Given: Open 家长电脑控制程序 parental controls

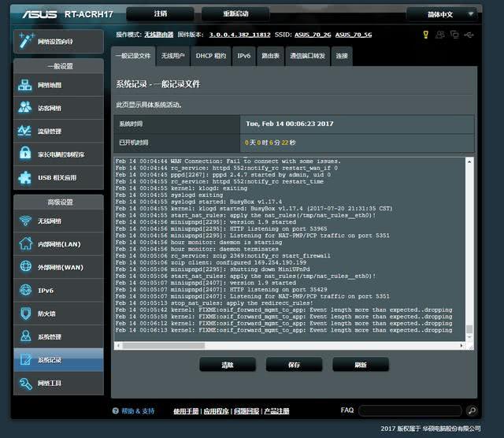Looking at the screenshot, I should pyautogui.click(x=59, y=154).
